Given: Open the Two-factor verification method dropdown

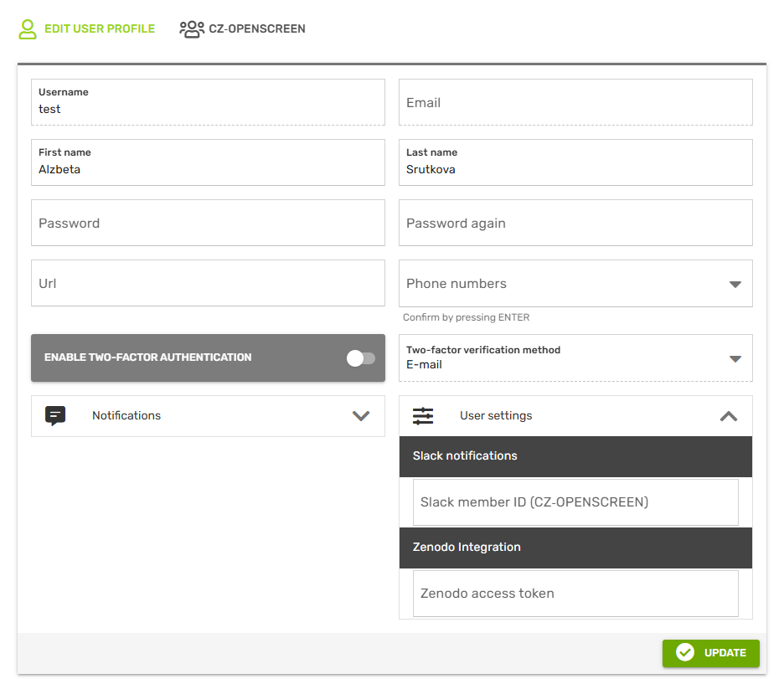Looking at the screenshot, I should click(735, 358).
